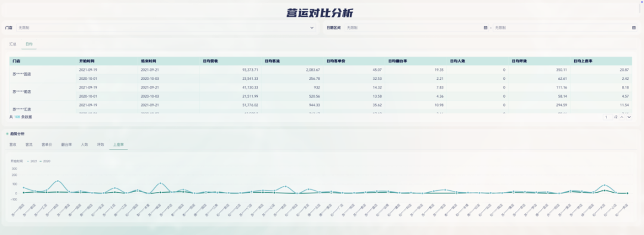Show the 客流 trend tab
Viewport: 644px width, 235px height.
point(29,144)
